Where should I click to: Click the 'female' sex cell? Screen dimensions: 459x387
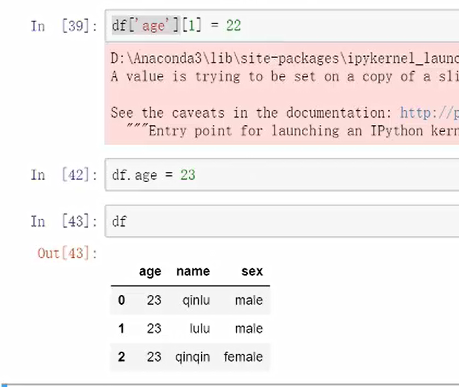243,357
